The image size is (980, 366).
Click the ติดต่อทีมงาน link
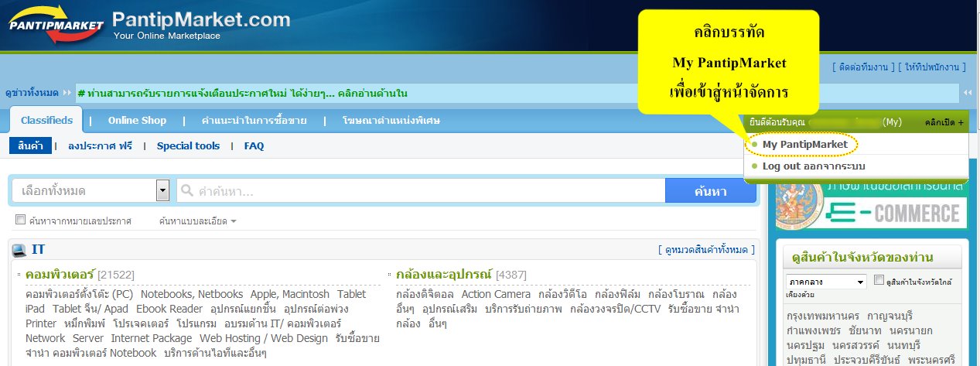[863, 67]
